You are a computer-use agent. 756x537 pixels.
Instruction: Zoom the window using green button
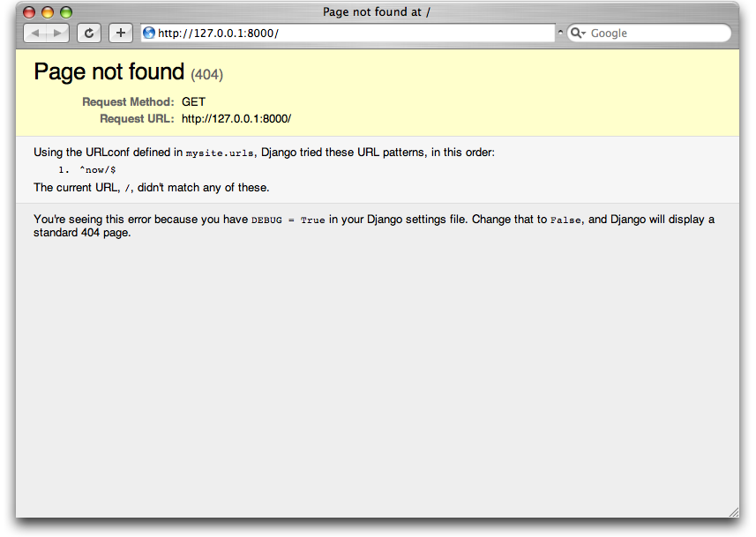click(x=66, y=12)
